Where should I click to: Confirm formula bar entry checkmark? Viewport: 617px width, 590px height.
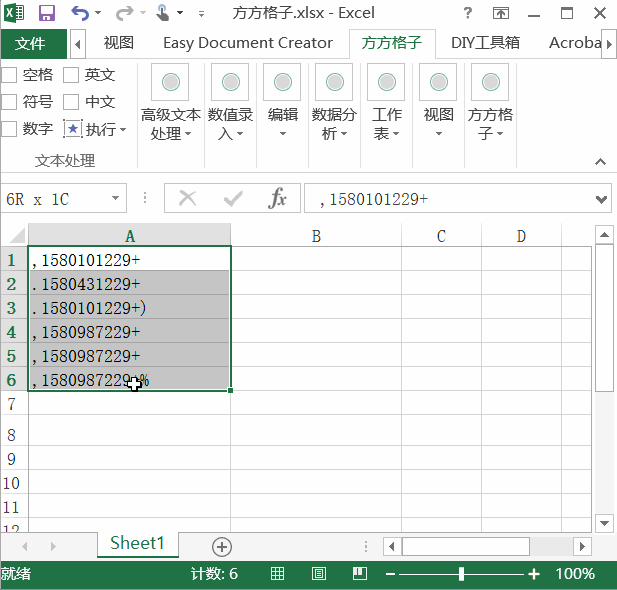click(233, 198)
